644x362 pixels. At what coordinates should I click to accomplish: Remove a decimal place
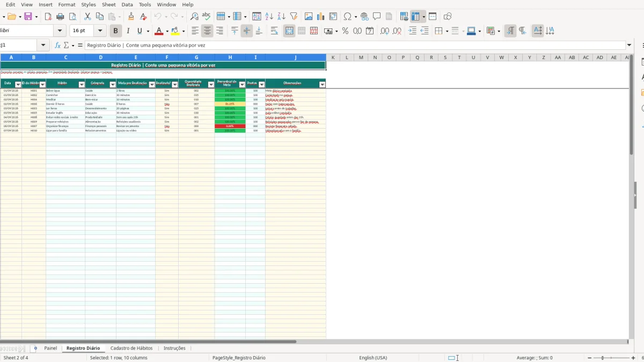[397, 31]
